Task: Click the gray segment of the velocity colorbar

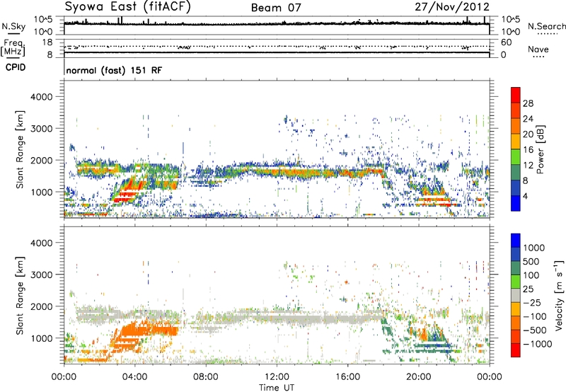Action: click(516, 296)
